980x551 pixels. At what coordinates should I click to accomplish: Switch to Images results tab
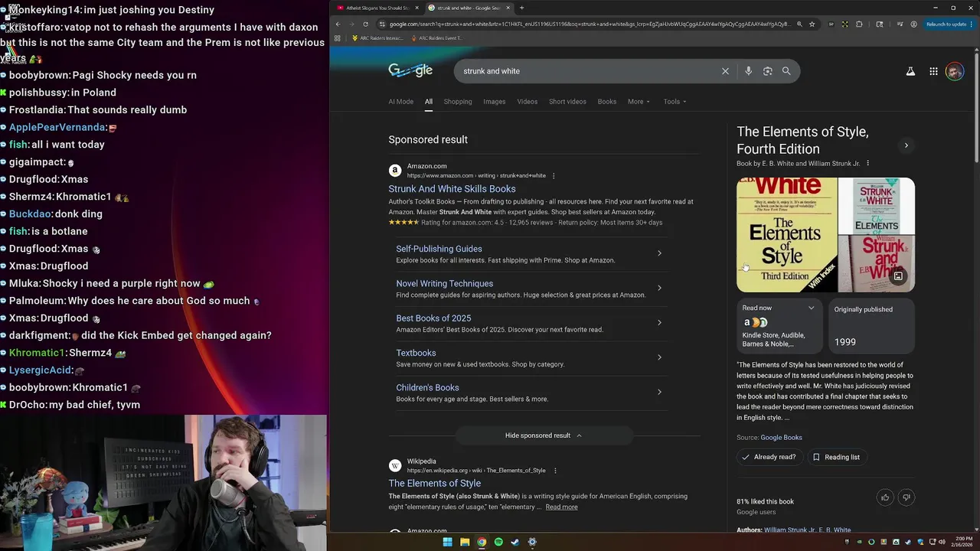494,101
